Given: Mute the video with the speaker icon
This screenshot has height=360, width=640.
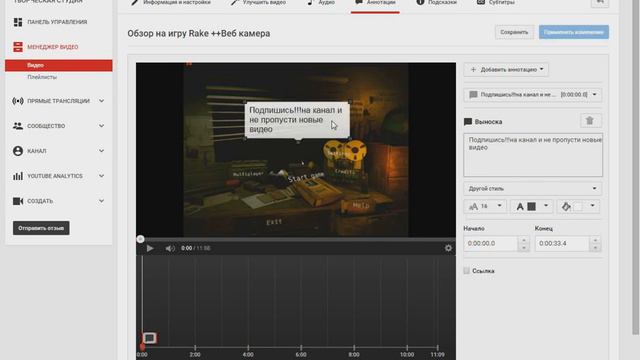Looking at the screenshot, I should tap(170, 248).
